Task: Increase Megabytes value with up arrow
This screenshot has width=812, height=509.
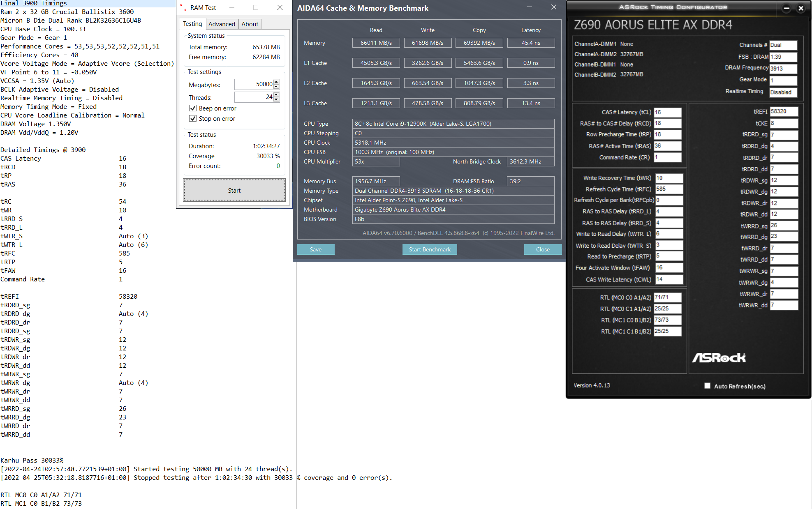Action: pyautogui.click(x=276, y=82)
